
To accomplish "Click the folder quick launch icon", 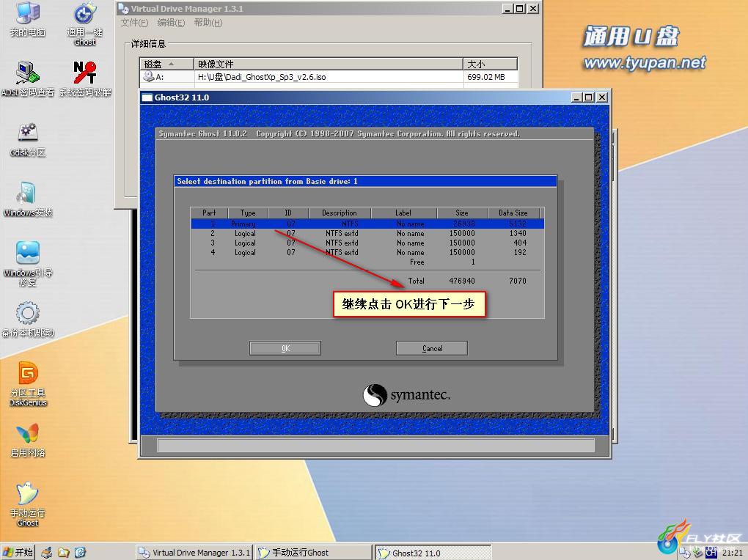I will coord(64,553).
